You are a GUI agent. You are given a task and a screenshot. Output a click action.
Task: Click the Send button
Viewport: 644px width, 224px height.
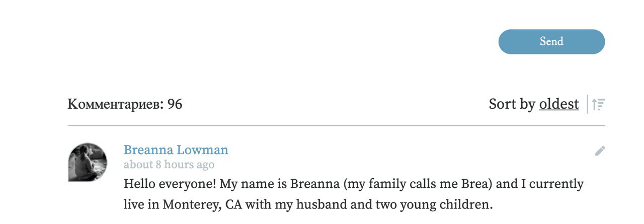[551, 42]
